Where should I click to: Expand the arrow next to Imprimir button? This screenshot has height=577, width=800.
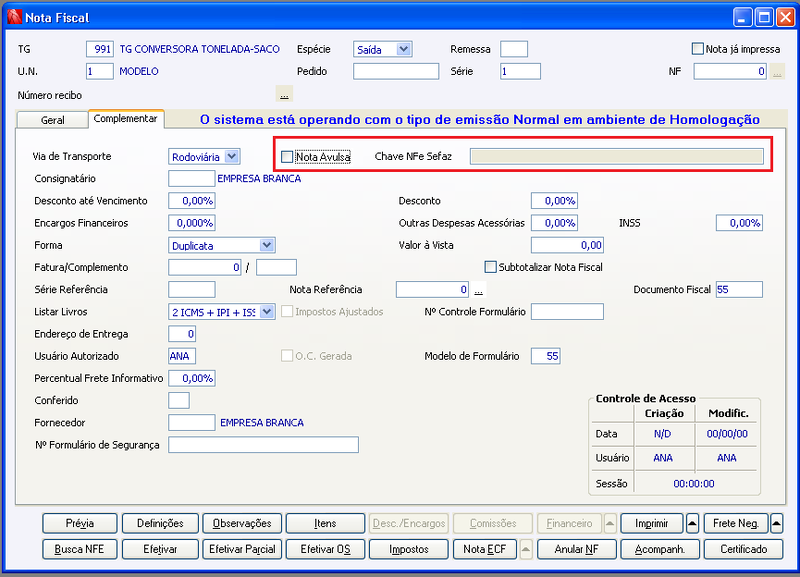[692, 523]
